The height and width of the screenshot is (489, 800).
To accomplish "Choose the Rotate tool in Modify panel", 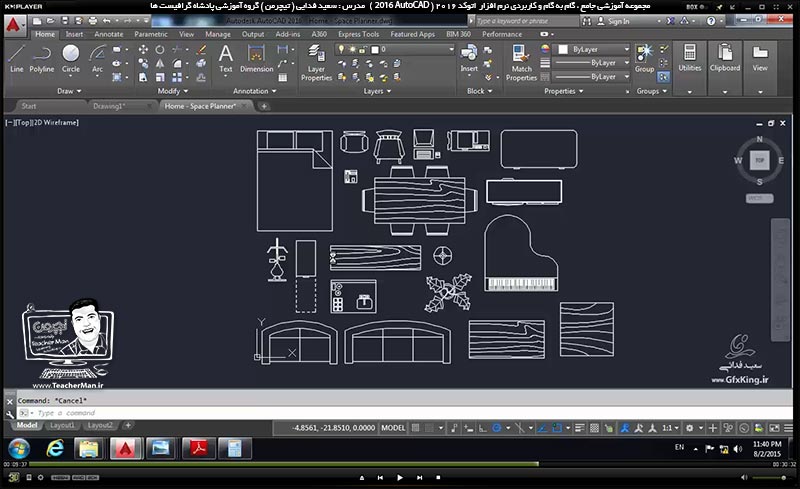I will coord(160,50).
